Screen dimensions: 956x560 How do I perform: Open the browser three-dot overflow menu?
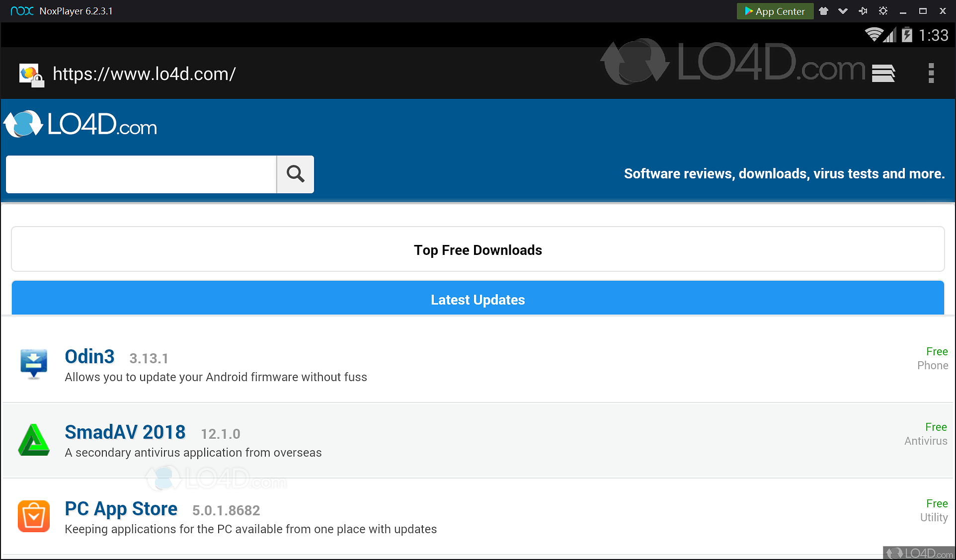click(x=931, y=74)
